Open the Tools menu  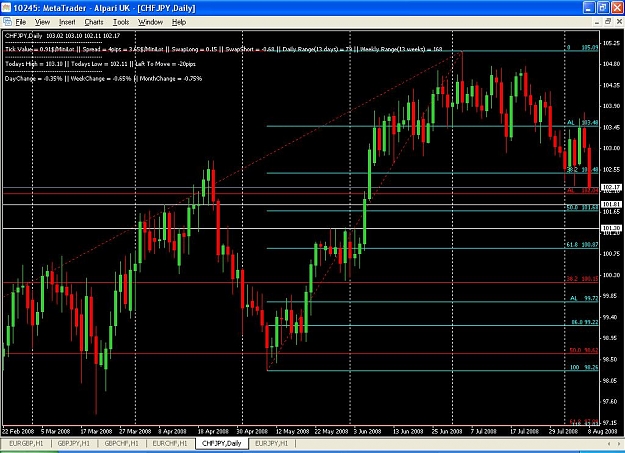tap(121, 22)
